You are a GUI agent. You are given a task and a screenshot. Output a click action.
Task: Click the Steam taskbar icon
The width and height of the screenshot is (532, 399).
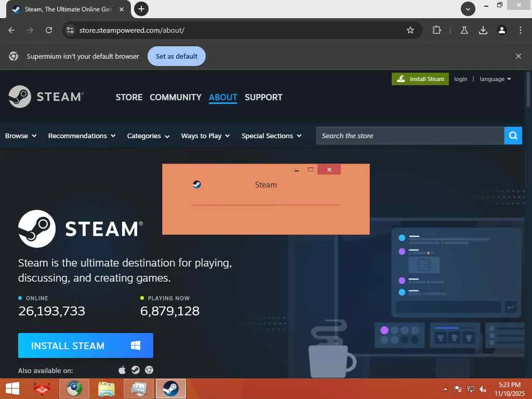170,389
